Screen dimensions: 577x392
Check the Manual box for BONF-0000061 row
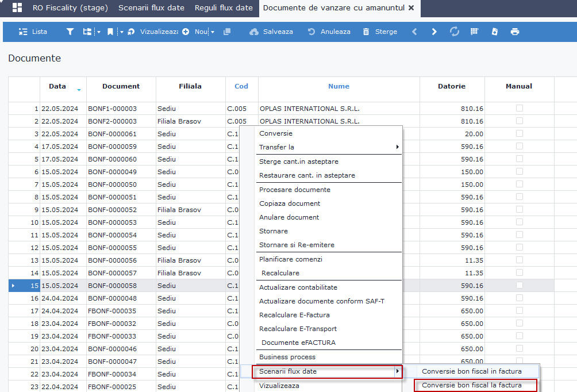tap(520, 133)
